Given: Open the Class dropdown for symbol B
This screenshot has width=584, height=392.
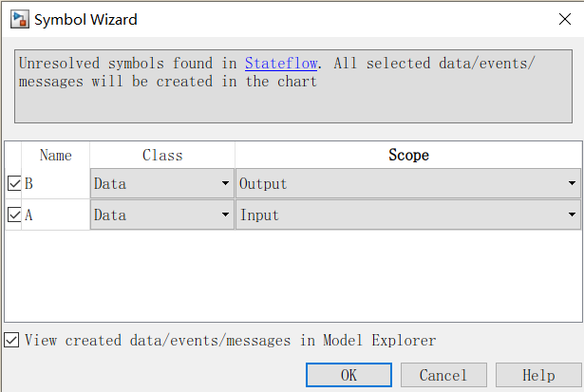Looking at the screenshot, I should pyautogui.click(x=162, y=183).
